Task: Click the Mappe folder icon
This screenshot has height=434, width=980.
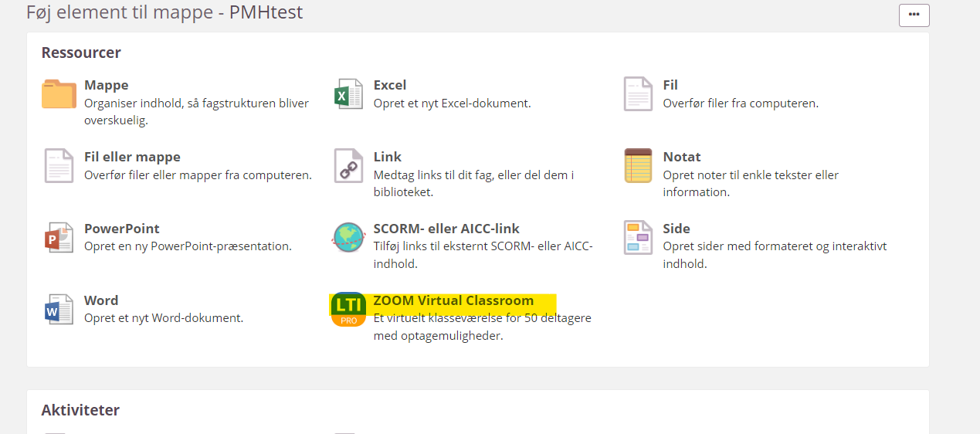Action: click(x=59, y=94)
